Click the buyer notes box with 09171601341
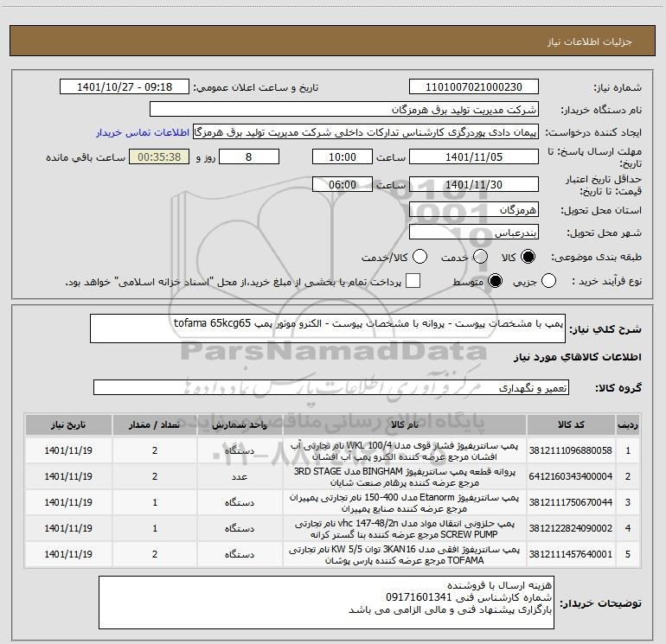This screenshot has width=666, height=644. point(326,603)
